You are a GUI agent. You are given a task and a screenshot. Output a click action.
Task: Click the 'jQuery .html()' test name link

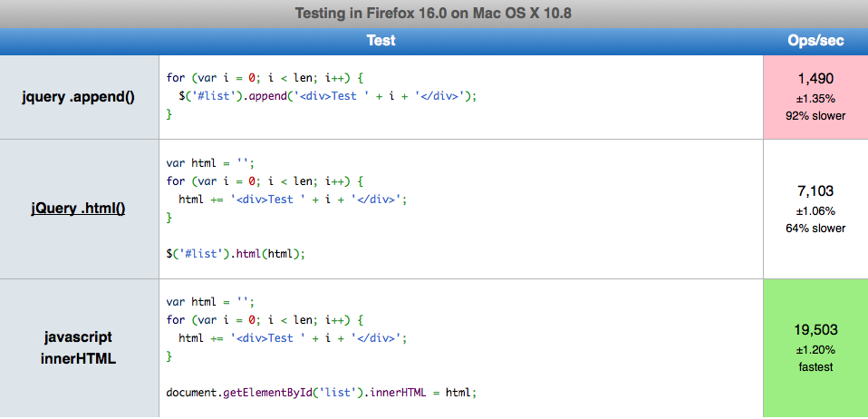(x=78, y=209)
